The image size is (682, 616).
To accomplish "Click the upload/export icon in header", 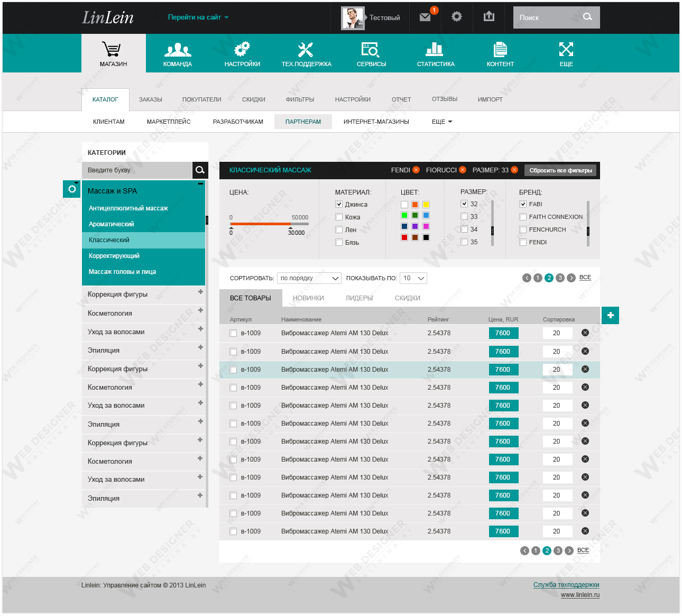I will [489, 16].
